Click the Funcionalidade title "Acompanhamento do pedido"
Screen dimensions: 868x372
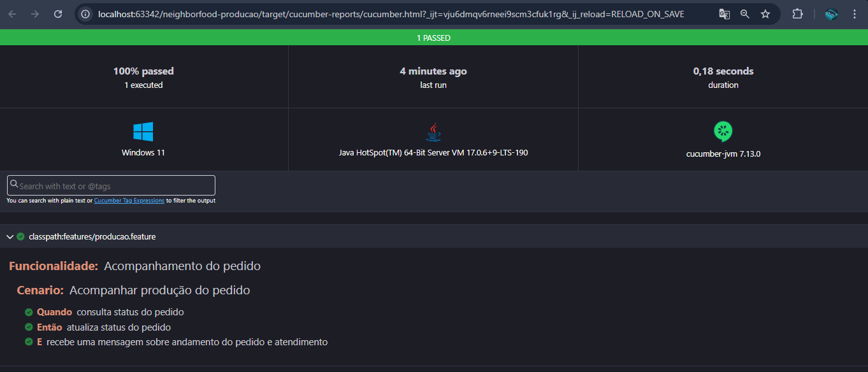click(x=182, y=266)
